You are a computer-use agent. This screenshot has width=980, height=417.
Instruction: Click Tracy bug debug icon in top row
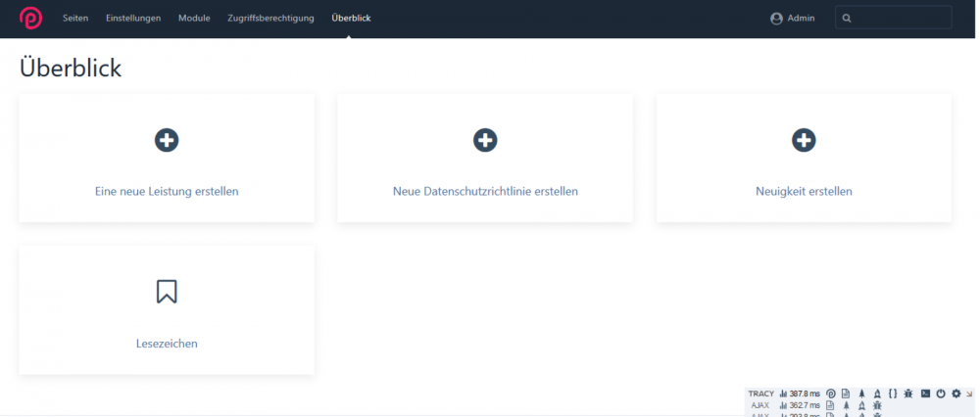click(908, 394)
